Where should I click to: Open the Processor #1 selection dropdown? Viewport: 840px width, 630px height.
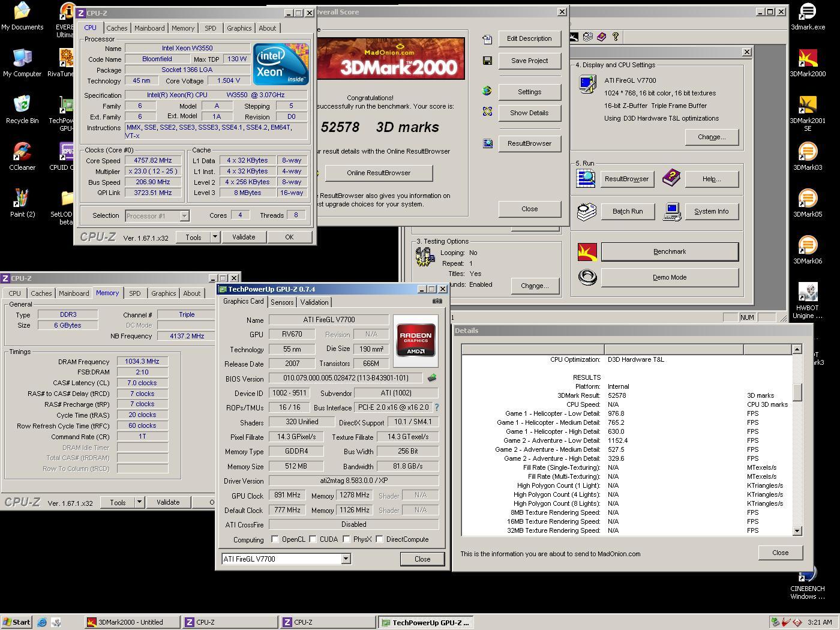pos(185,216)
